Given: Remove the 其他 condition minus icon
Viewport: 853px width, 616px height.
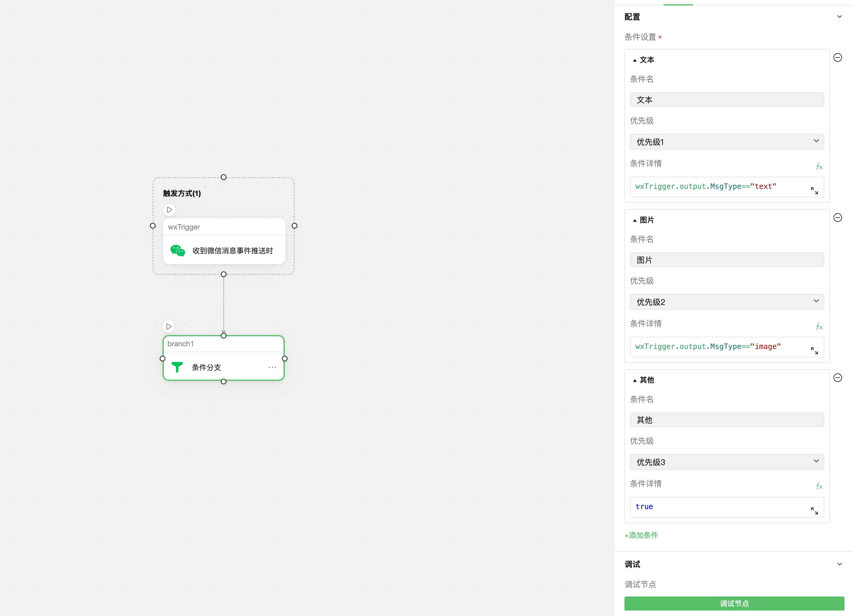Looking at the screenshot, I should [x=838, y=378].
